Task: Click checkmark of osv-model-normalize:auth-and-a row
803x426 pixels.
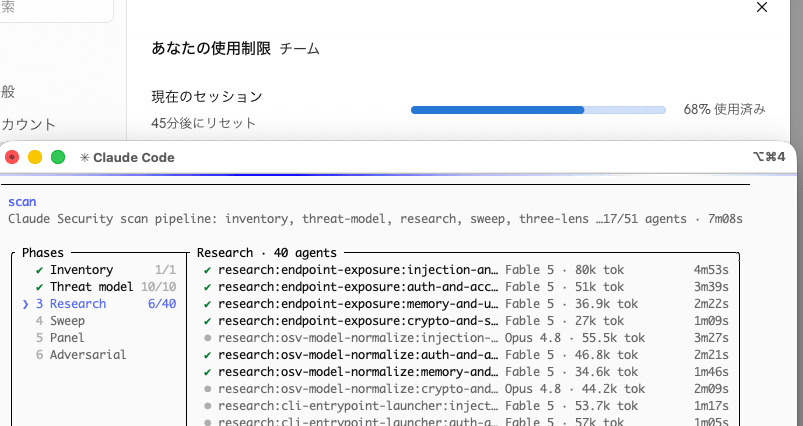Action: tap(207, 354)
